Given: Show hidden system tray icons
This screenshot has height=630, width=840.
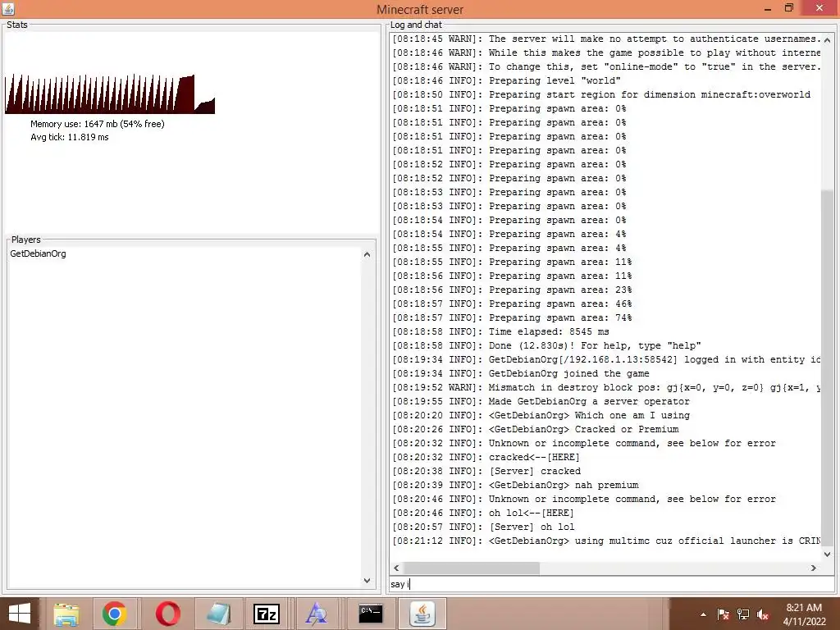Looking at the screenshot, I should [703, 614].
